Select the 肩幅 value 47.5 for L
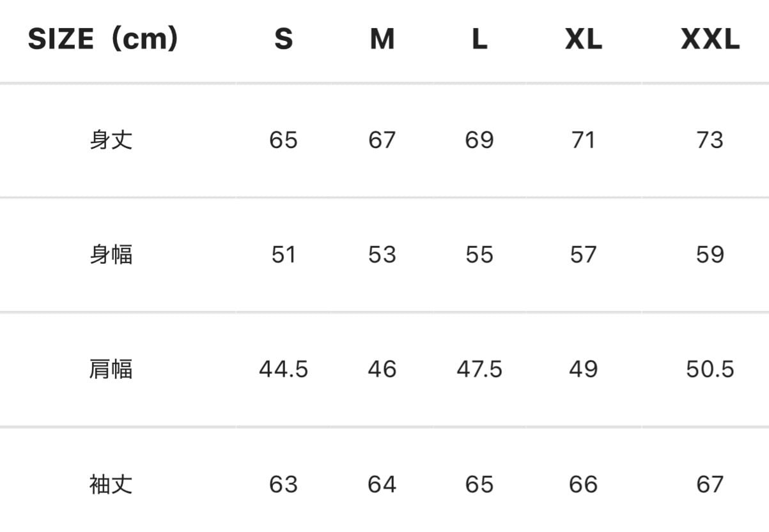This screenshot has width=769, height=532. [479, 369]
